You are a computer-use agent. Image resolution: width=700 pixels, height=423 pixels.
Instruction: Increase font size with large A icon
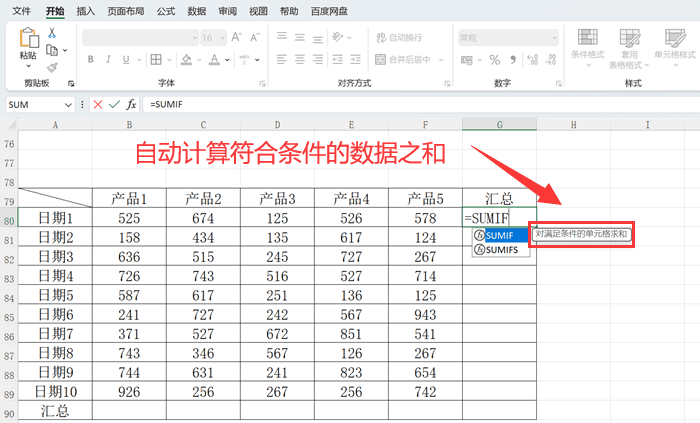[237, 38]
